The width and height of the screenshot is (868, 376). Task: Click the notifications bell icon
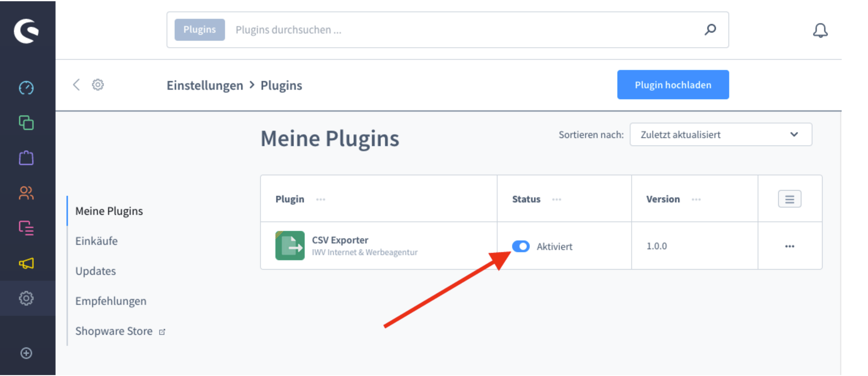pyautogui.click(x=820, y=30)
